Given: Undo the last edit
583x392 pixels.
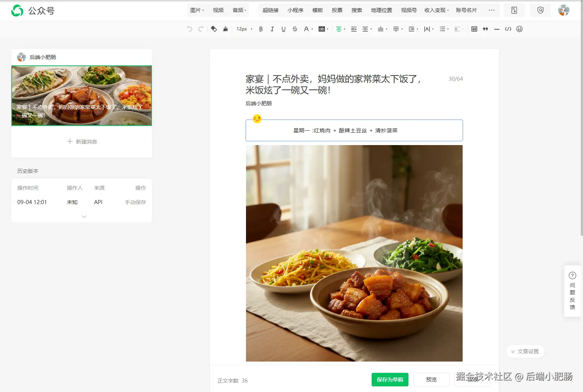Looking at the screenshot, I should tap(190, 29).
